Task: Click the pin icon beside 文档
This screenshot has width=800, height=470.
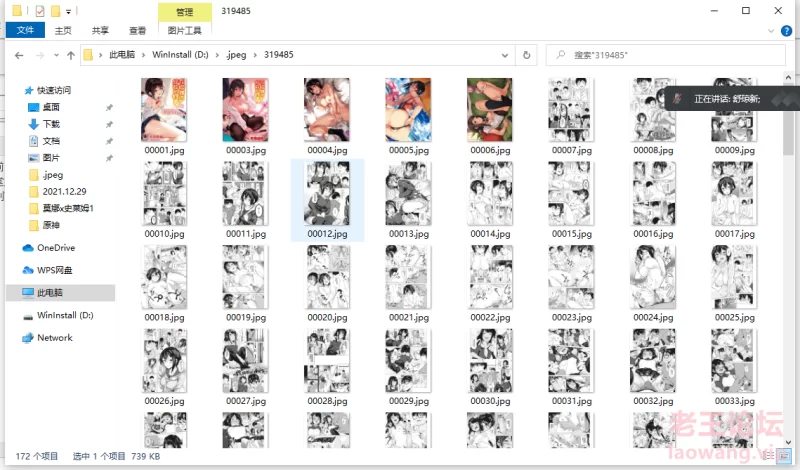Action: pyautogui.click(x=109, y=141)
